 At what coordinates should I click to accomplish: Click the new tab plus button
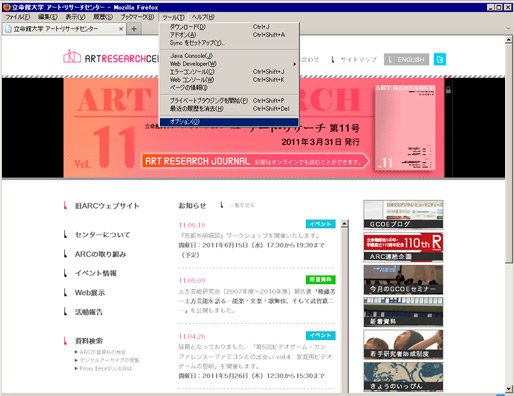134,29
